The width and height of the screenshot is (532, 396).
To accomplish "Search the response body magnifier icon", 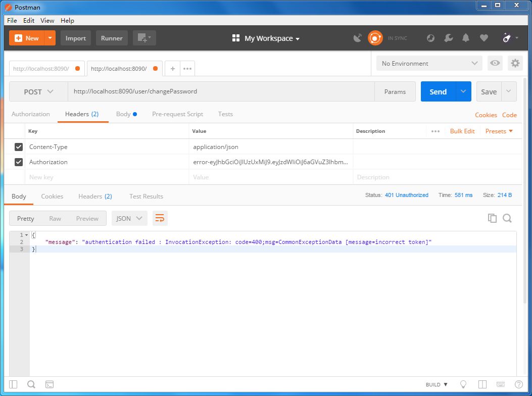I will coord(507,218).
